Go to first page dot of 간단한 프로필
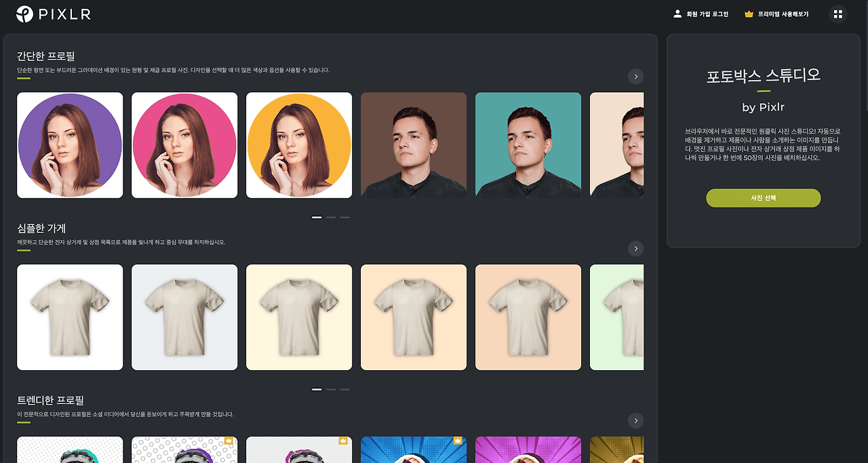 click(x=317, y=218)
